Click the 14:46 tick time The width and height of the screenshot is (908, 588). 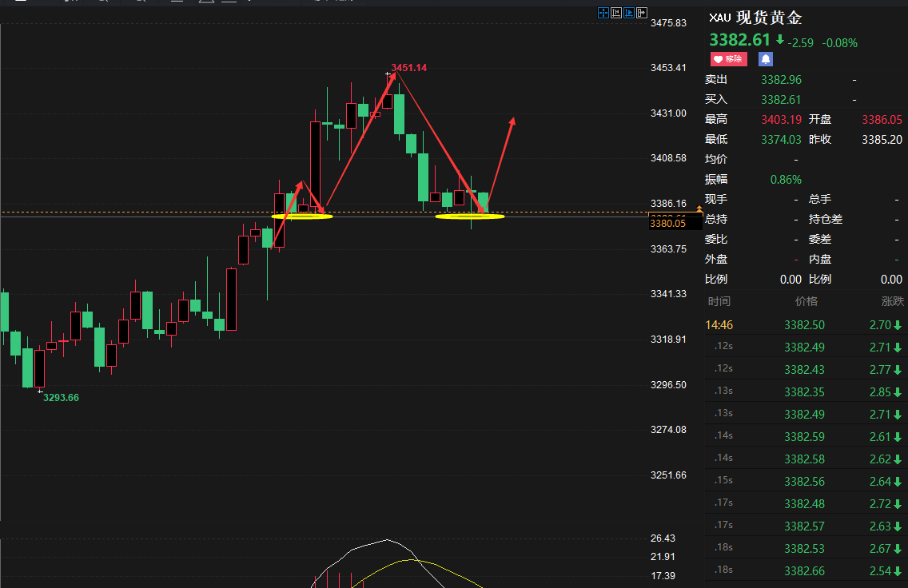tap(719, 325)
